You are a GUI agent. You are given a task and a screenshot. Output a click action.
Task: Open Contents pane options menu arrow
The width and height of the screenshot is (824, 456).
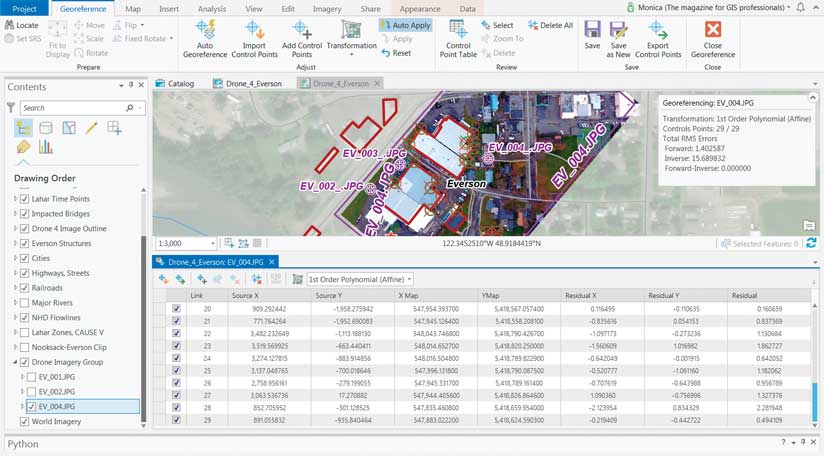coord(121,85)
